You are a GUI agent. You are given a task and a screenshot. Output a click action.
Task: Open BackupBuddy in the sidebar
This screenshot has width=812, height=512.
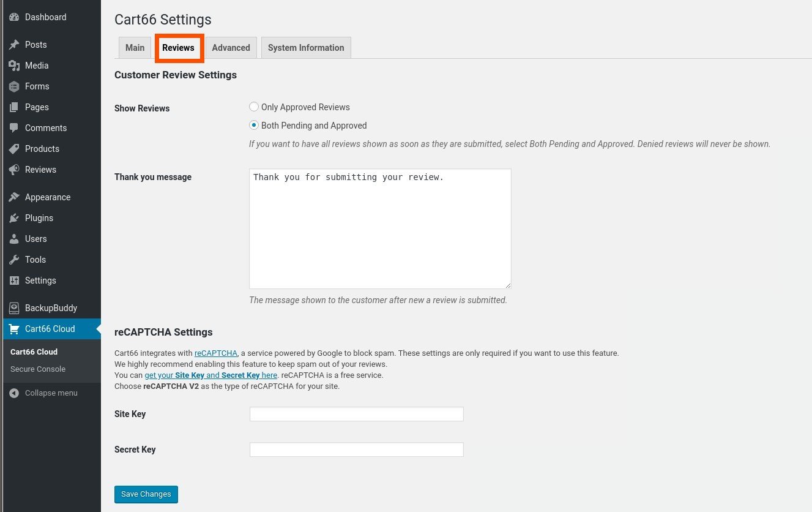(51, 308)
